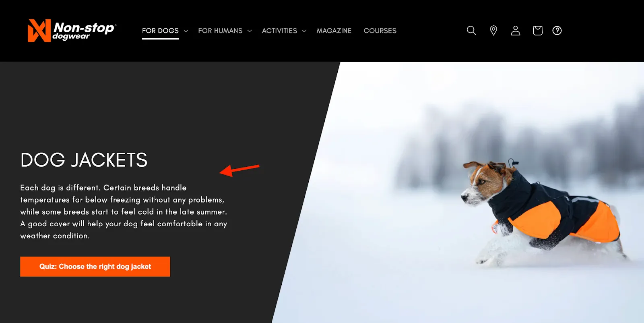Go home via Non-stop dogwear wordmark

(x=85, y=31)
